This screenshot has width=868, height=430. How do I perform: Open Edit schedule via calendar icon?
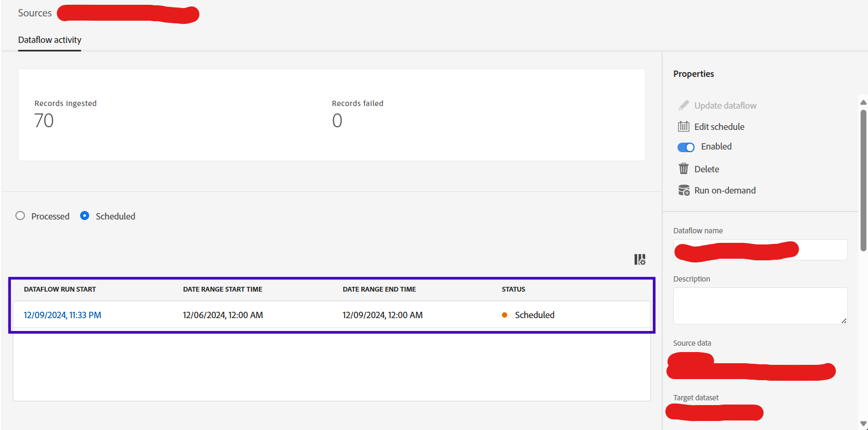pyautogui.click(x=684, y=126)
